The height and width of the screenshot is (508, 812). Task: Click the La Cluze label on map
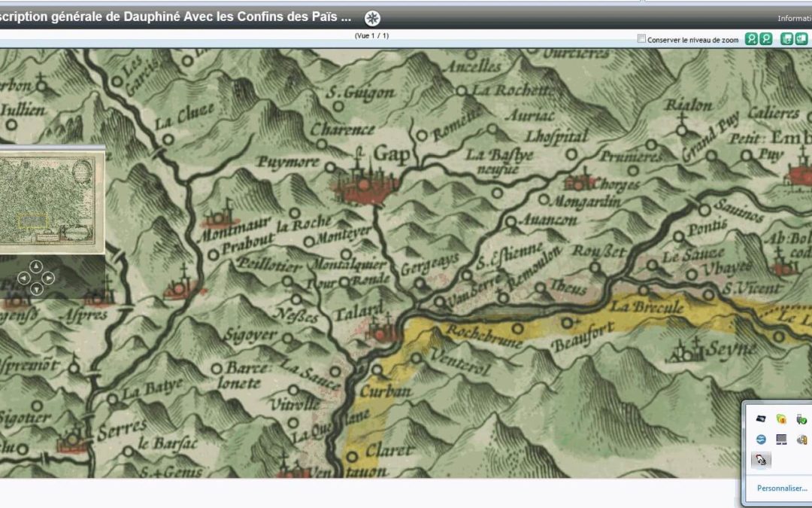pyautogui.click(x=184, y=117)
